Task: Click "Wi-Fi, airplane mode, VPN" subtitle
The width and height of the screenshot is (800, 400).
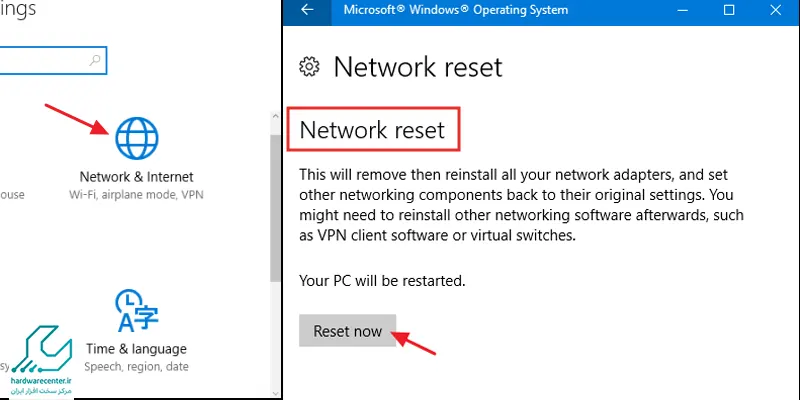Action: 137,194
